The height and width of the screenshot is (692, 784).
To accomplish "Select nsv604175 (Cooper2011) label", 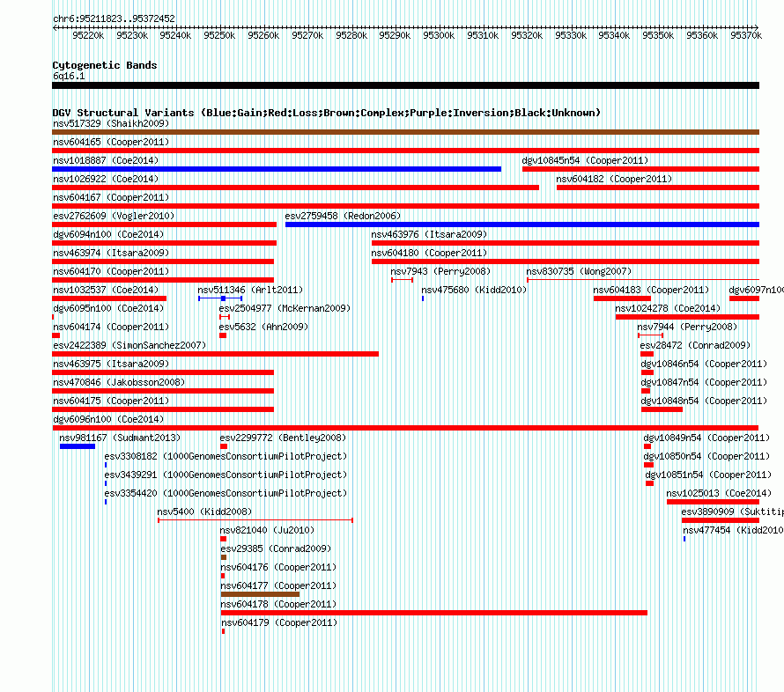I will 111,401.
